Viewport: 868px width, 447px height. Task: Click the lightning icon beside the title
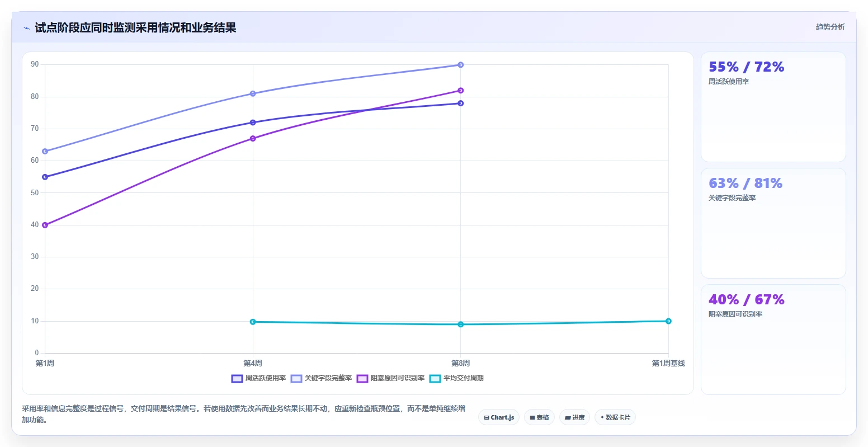tap(26, 28)
